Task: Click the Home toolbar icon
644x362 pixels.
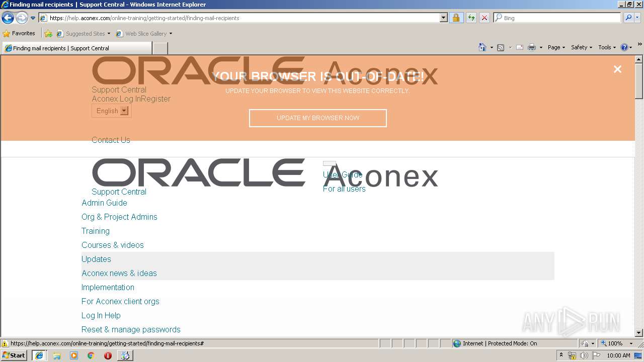Action: (x=482, y=47)
